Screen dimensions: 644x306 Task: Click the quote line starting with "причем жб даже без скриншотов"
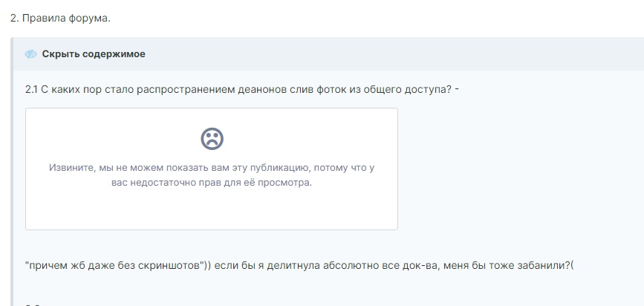pos(299,265)
